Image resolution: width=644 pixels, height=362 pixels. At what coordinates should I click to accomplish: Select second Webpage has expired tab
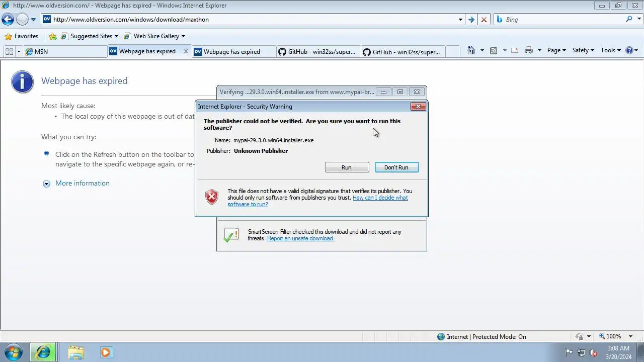pos(233,51)
